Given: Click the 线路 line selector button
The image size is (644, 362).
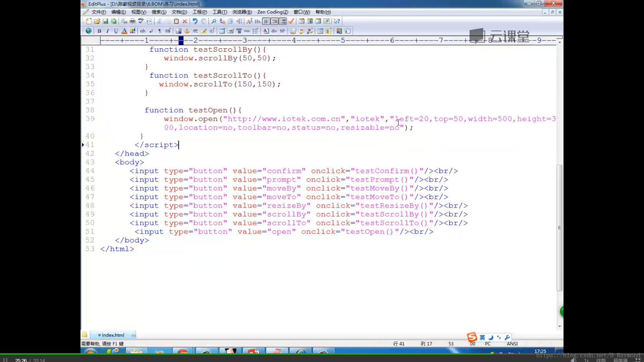Looking at the screenshot, I should tap(601, 360).
